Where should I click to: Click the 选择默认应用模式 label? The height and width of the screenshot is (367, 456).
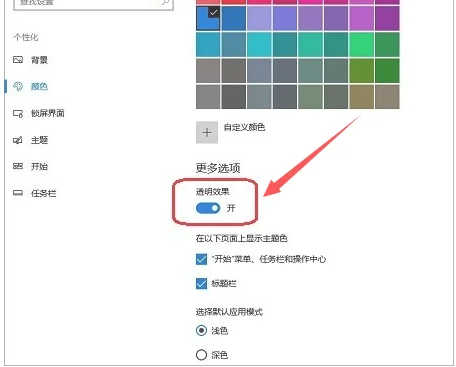[229, 312]
